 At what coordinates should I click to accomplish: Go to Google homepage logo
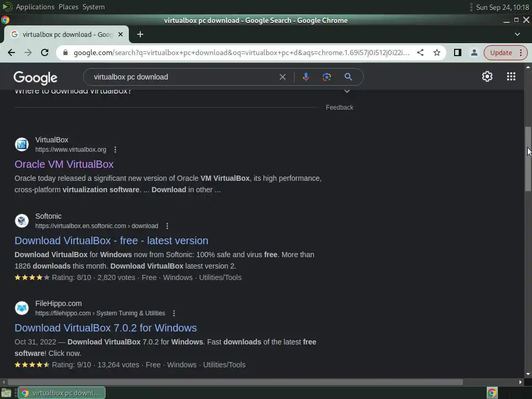coord(35,78)
